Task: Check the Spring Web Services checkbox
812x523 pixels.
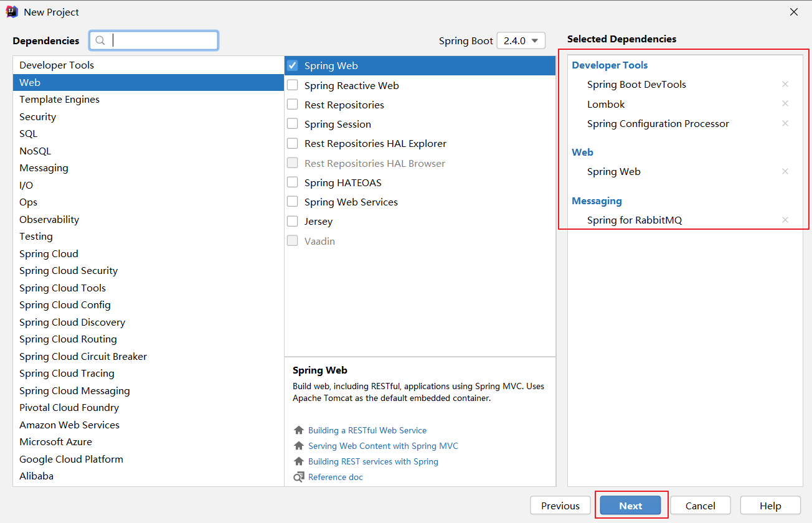Action: 293,202
